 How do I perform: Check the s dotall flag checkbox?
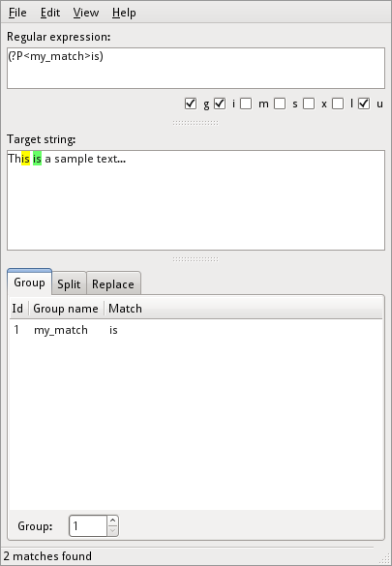tap(280, 104)
